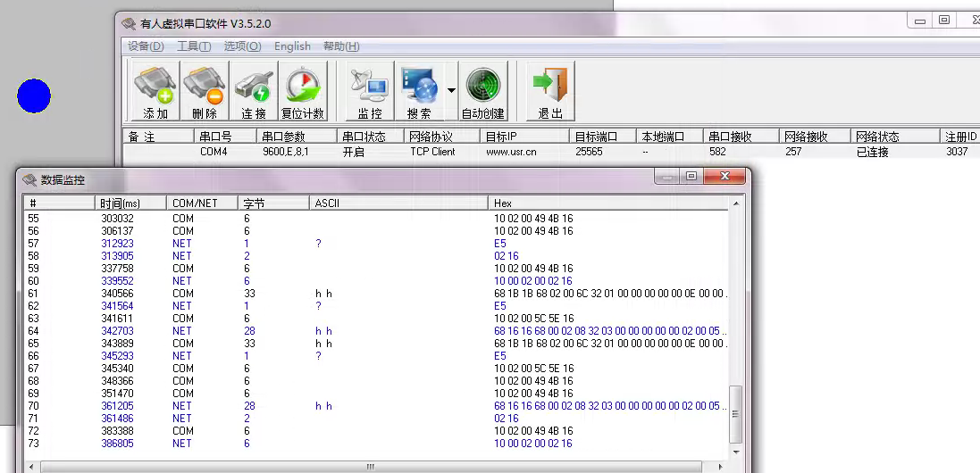
Task: Sort by 串口参数 column header
Action: tap(297, 137)
